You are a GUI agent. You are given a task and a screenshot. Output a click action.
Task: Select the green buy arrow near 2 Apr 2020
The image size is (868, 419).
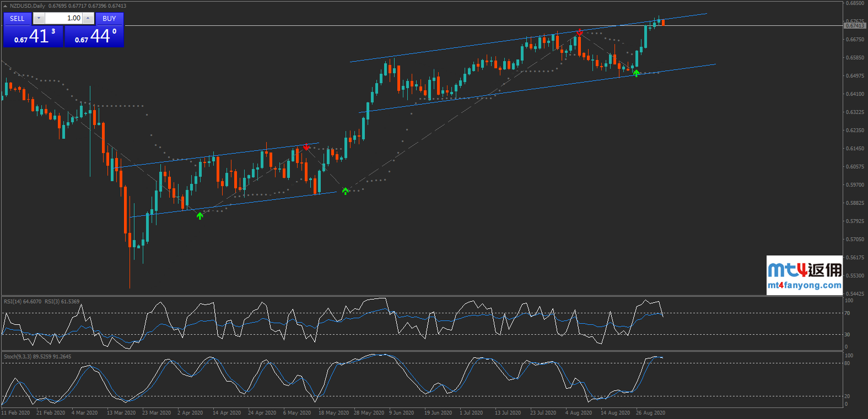[200, 216]
